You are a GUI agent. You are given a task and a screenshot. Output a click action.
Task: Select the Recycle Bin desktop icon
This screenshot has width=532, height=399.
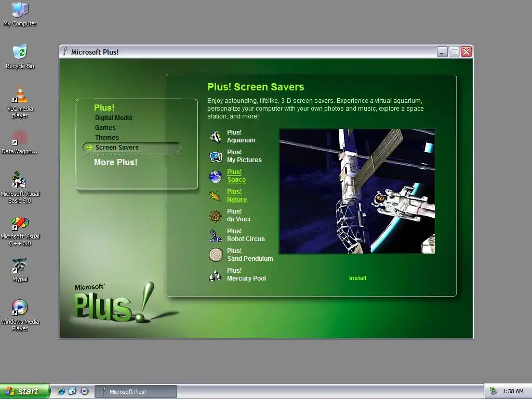tap(20, 56)
